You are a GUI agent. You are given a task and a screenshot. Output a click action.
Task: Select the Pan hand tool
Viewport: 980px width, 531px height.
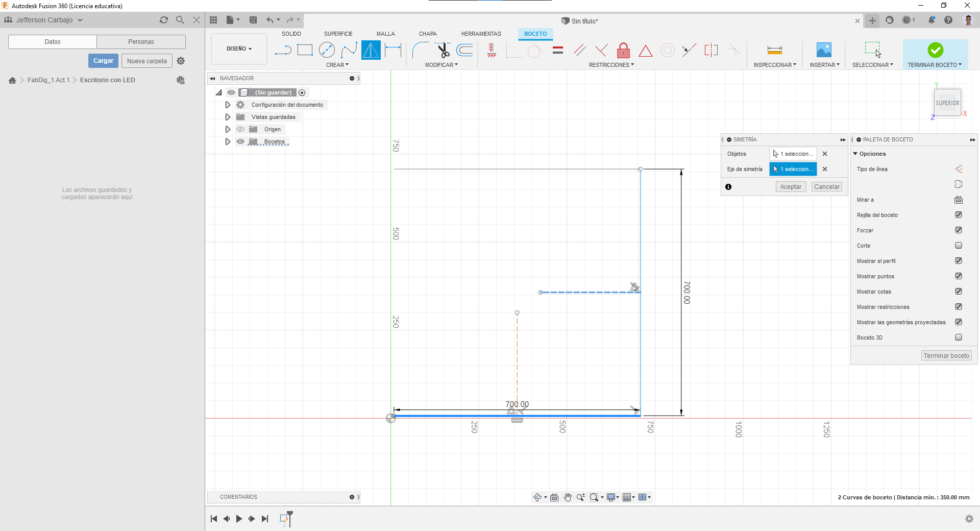(568, 497)
